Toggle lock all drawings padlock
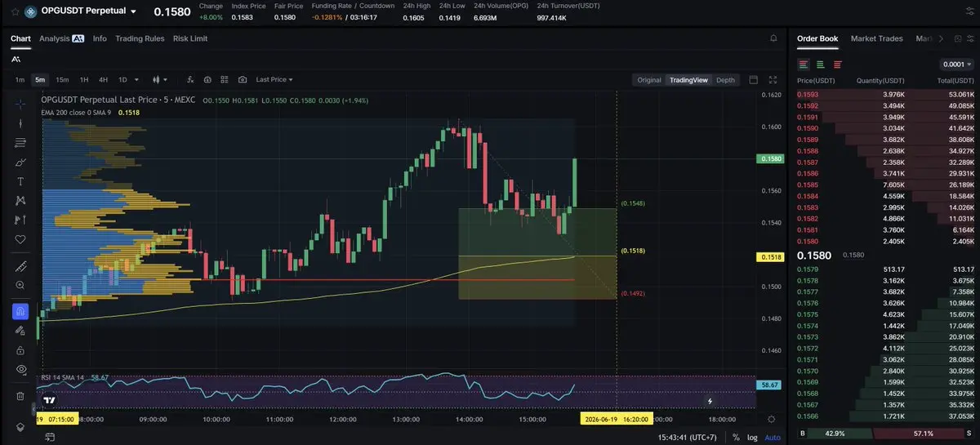 (20, 350)
